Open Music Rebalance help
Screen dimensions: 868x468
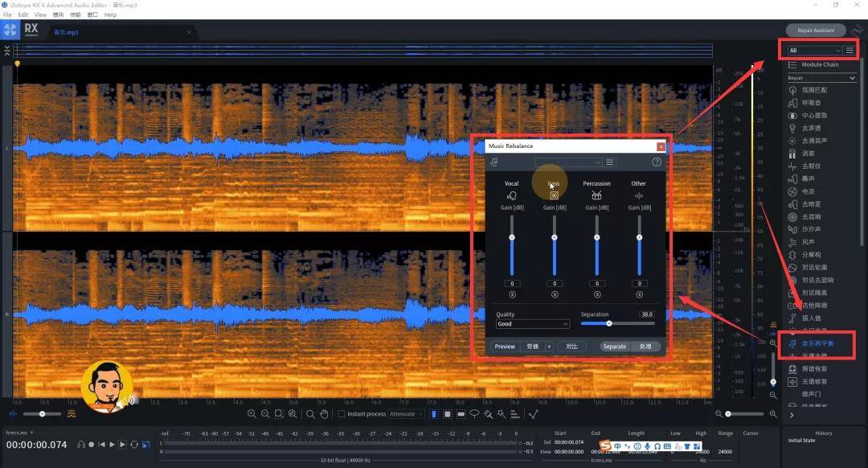pos(657,162)
